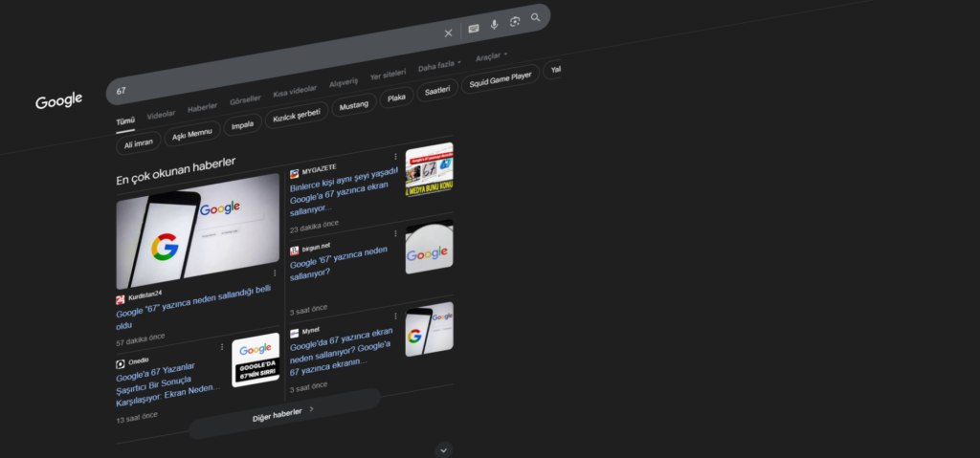
Task: Expand the Daha fazla dropdown
Action: click(439, 64)
